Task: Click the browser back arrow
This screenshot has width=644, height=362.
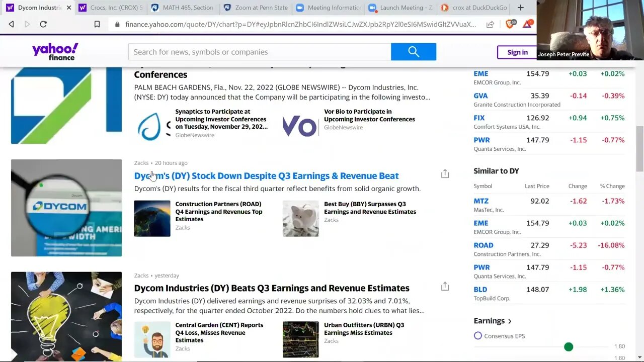Action: point(11,24)
